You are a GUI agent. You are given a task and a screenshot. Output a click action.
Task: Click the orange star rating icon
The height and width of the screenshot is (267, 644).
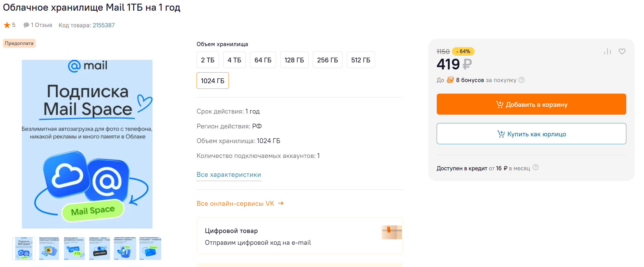click(x=7, y=25)
